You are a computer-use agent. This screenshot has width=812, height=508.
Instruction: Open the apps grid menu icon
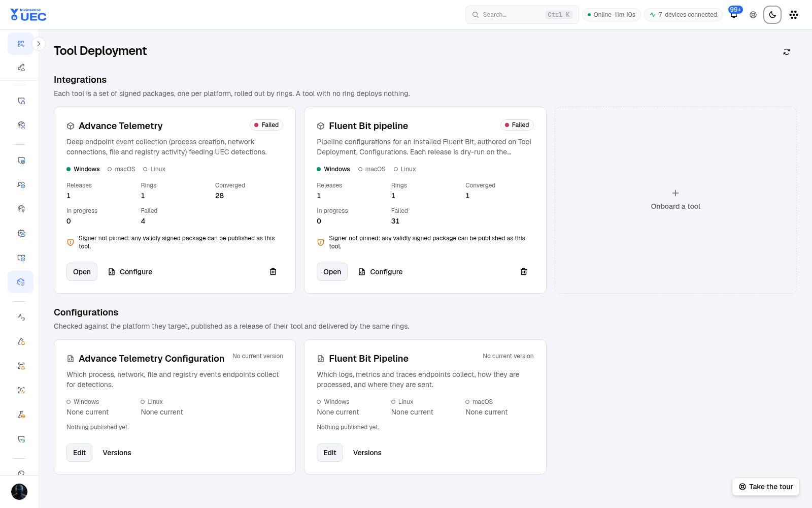click(794, 15)
